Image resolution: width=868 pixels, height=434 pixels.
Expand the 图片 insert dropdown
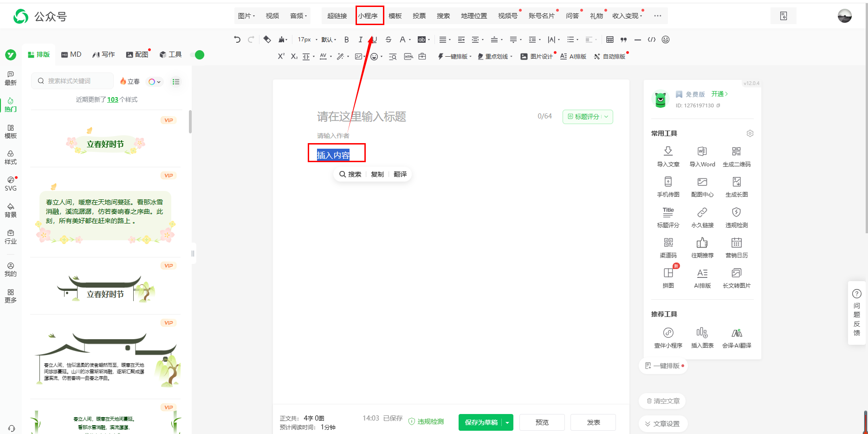[x=246, y=16]
